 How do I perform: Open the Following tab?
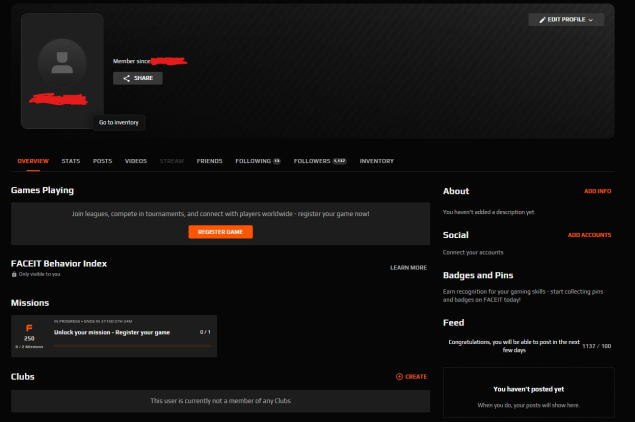[x=258, y=161]
